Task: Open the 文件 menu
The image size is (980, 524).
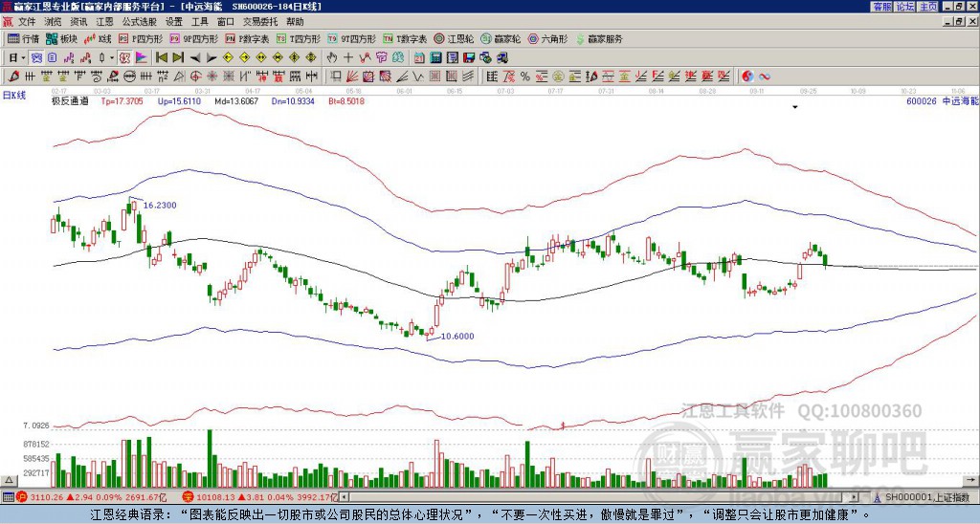Action: (26, 22)
